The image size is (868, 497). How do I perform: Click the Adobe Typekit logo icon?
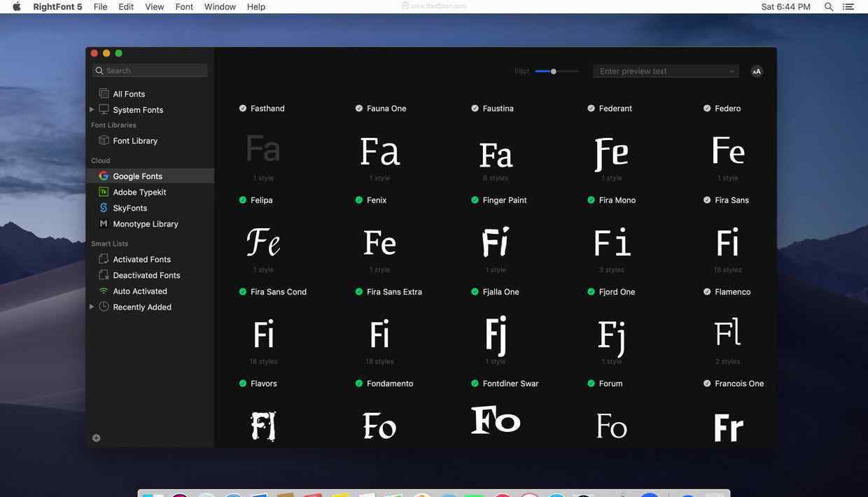pyautogui.click(x=104, y=192)
